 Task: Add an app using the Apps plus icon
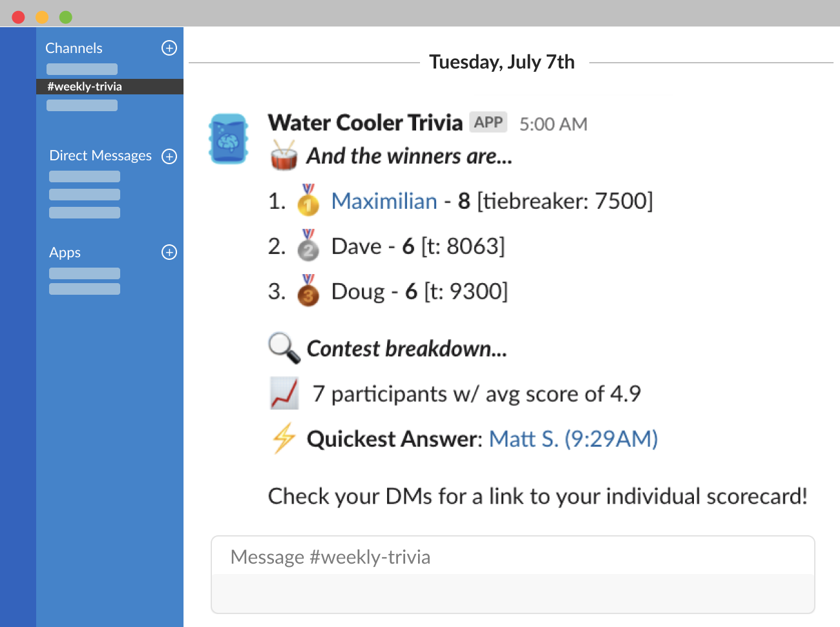[x=169, y=252]
